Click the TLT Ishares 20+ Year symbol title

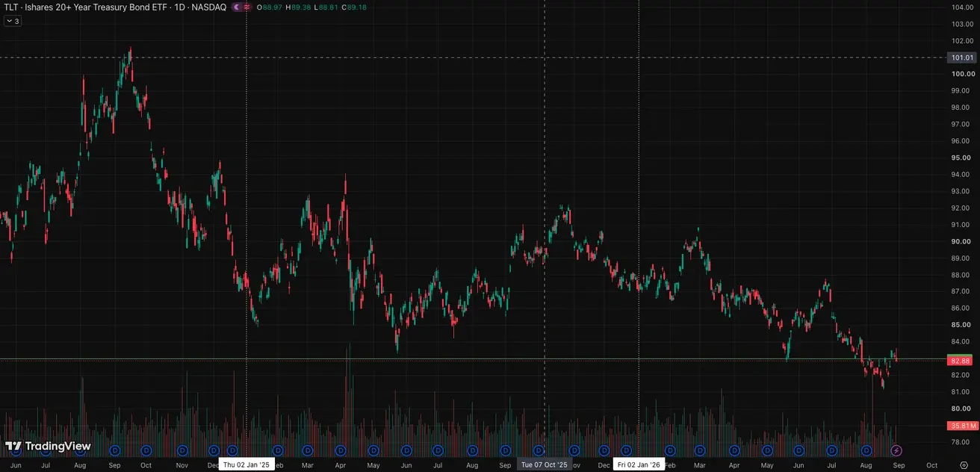(114, 7)
